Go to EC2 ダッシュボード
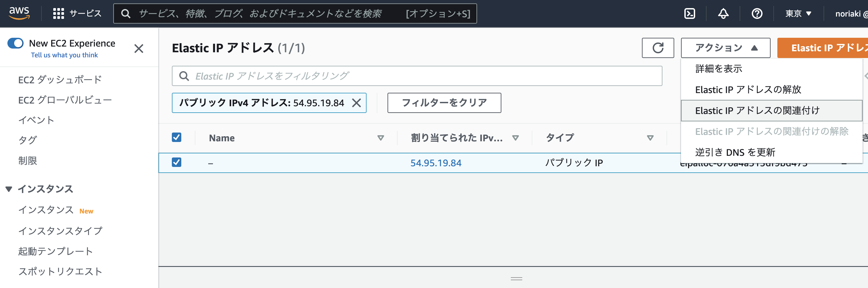The height and width of the screenshot is (288, 868). [x=60, y=80]
